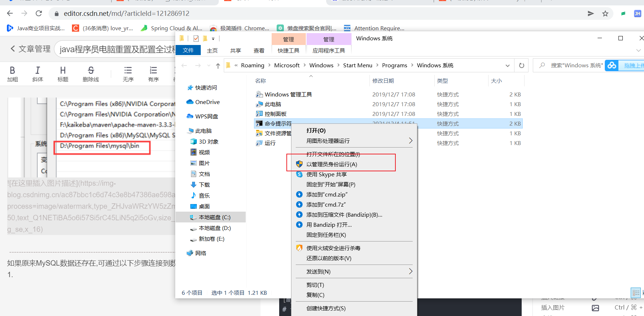Click the Baidu cloud upload icon
Viewport: 644px width, 316px height.
[612, 66]
